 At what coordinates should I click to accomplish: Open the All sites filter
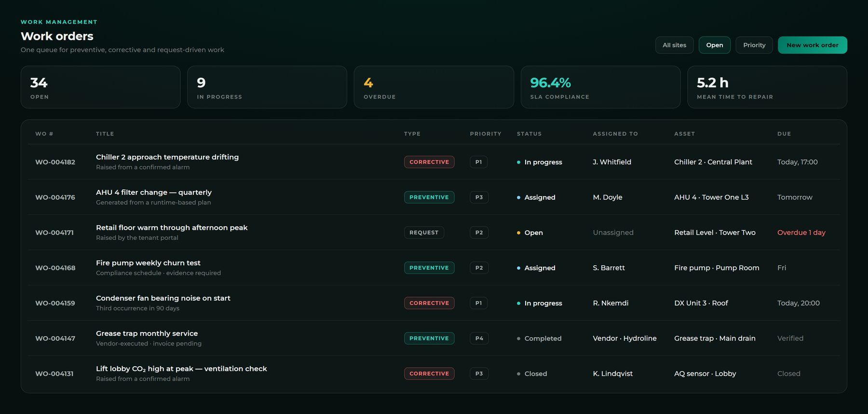point(674,45)
